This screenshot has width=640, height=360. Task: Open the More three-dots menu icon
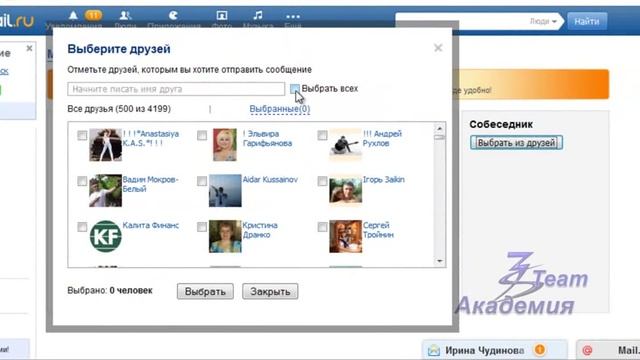pos(293,16)
